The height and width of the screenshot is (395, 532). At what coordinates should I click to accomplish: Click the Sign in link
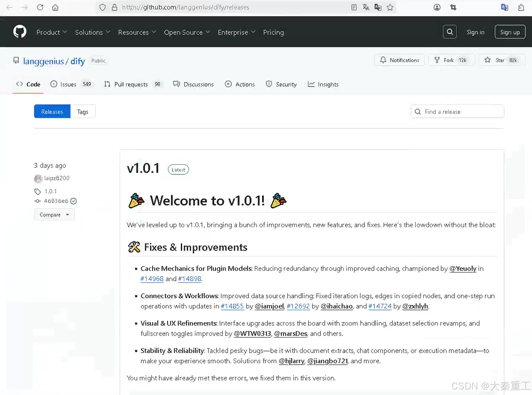click(x=475, y=32)
